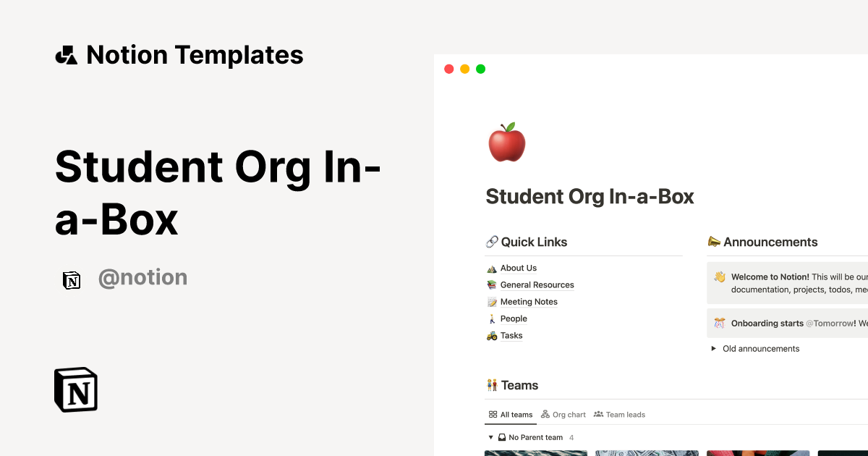
Task: Select the mountain icon next to About Us
Action: 493,268
